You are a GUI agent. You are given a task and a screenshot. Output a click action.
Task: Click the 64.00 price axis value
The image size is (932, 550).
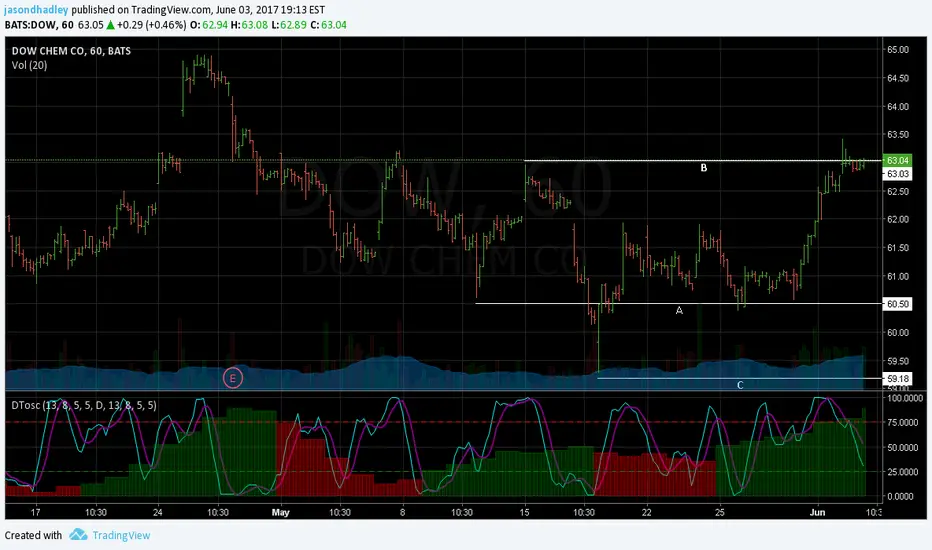[x=898, y=106]
